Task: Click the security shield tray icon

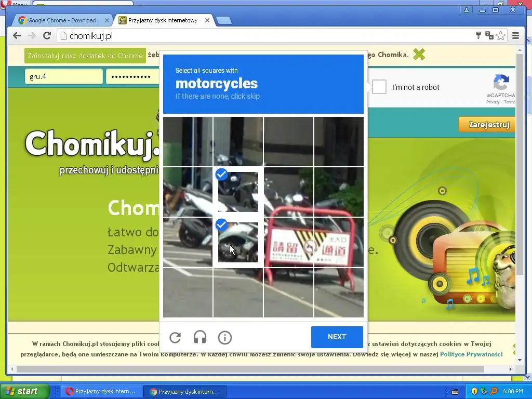Action: [474, 391]
